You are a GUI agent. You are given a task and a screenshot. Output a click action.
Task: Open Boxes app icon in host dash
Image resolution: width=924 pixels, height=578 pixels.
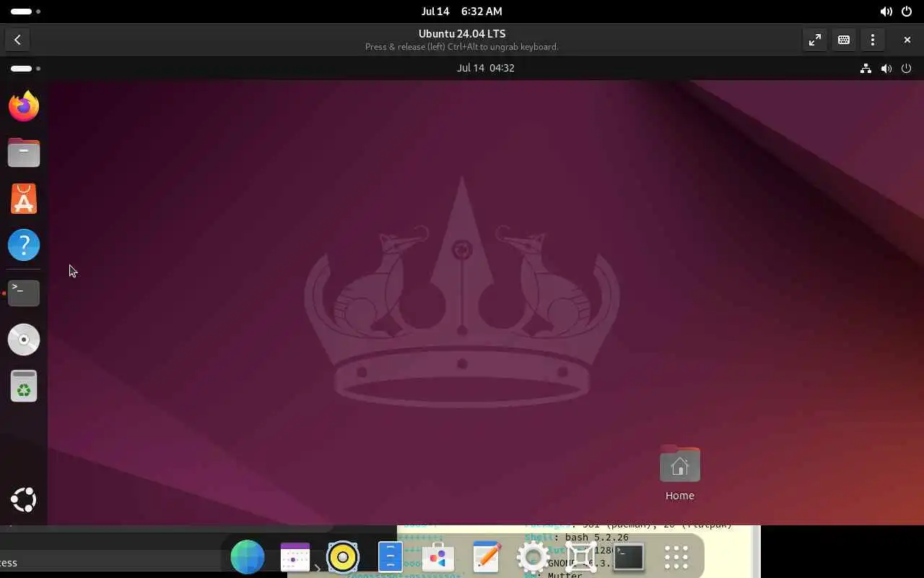[x=581, y=557]
